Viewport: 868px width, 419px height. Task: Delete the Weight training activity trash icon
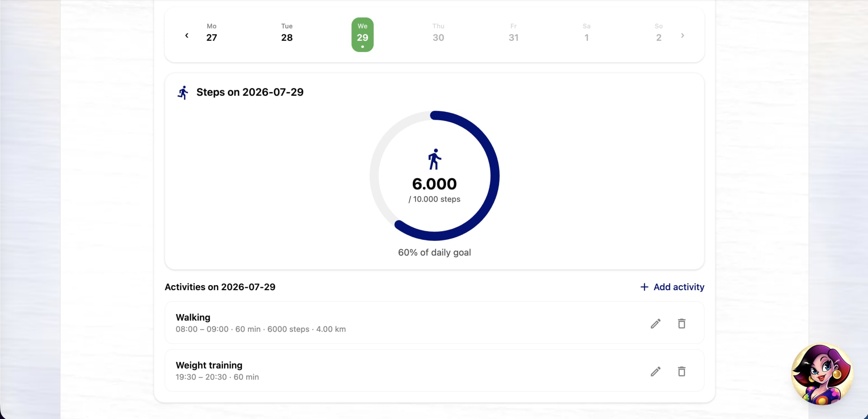pyautogui.click(x=682, y=372)
